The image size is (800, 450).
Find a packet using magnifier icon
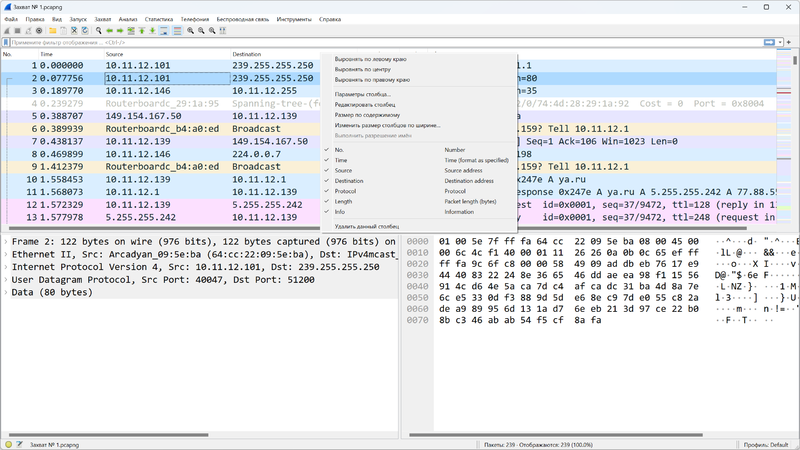pos(98,31)
